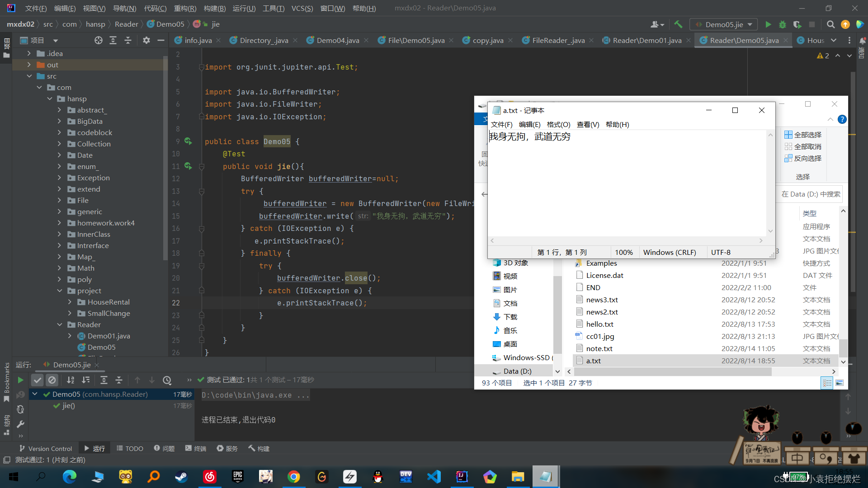Click test history clock icon
Viewport: 868px width, 488px height.
tap(167, 380)
